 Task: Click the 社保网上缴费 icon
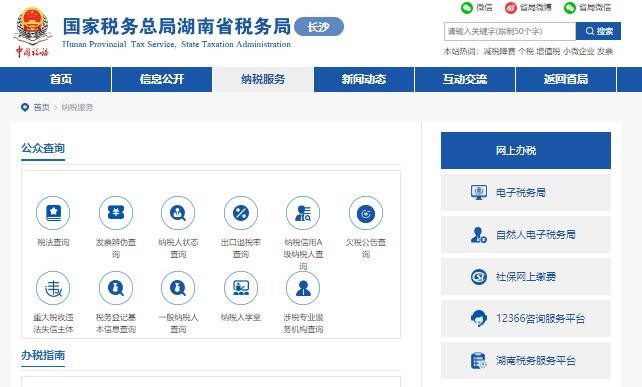point(479,277)
